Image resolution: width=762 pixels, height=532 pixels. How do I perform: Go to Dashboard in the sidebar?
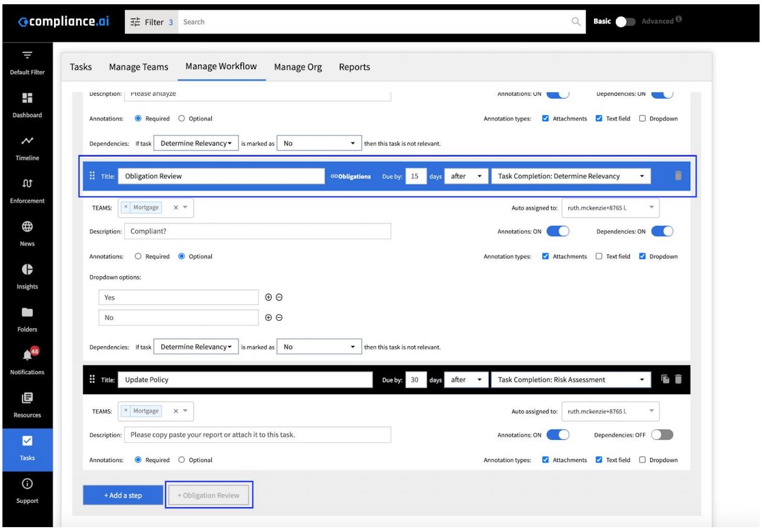coord(27,104)
